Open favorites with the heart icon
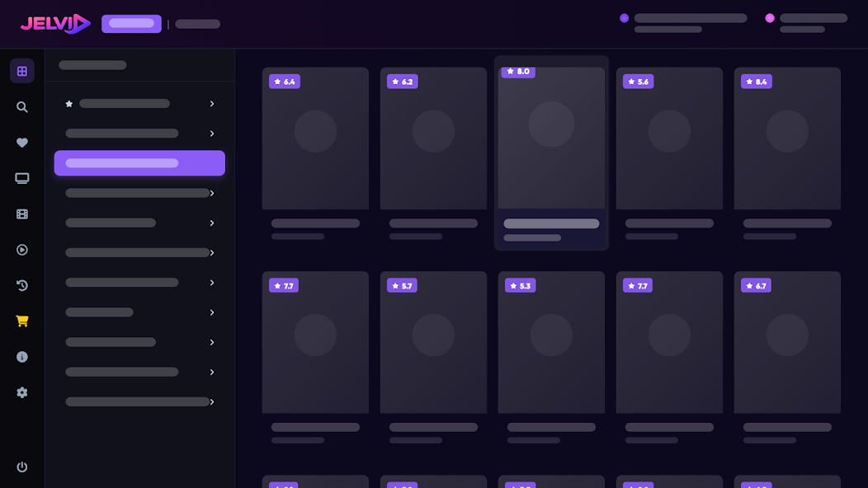This screenshot has width=868, height=488. pyautogui.click(x=22, y=143)
